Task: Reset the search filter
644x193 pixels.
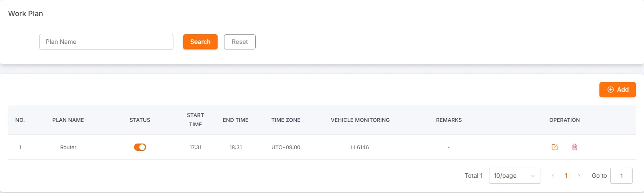Action: (240, 42)
